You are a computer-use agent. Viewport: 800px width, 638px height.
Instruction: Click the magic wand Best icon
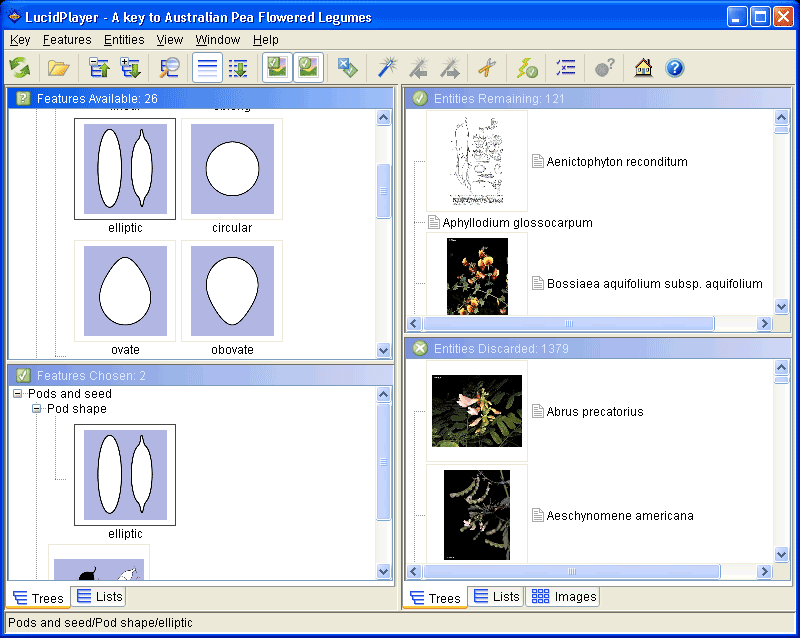[387, 68]
